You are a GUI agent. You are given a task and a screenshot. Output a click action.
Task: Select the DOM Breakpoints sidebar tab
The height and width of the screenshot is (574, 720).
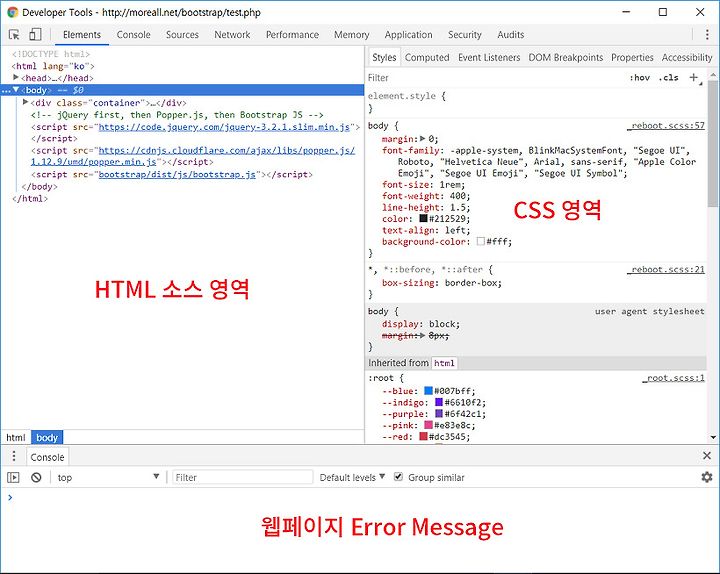(566, 57)
